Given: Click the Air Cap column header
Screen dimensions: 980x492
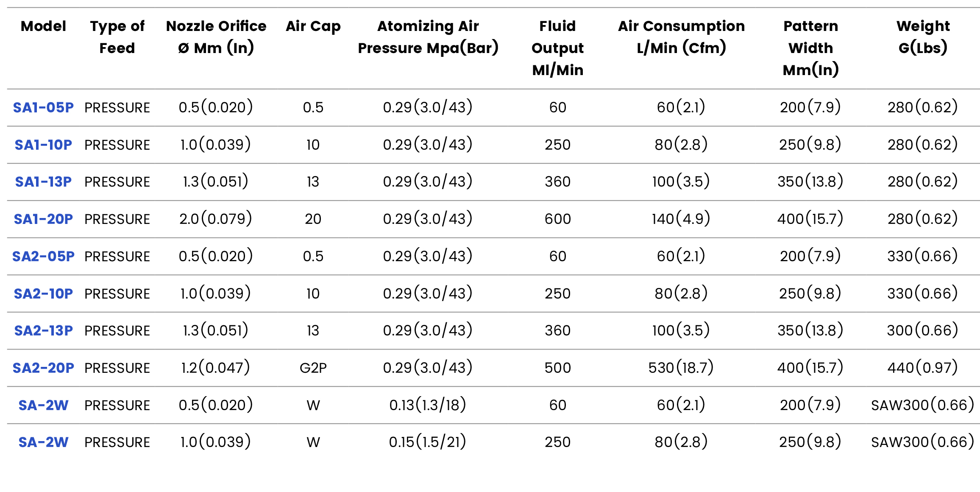Looking at the screenshot, I should coord(313,26).
